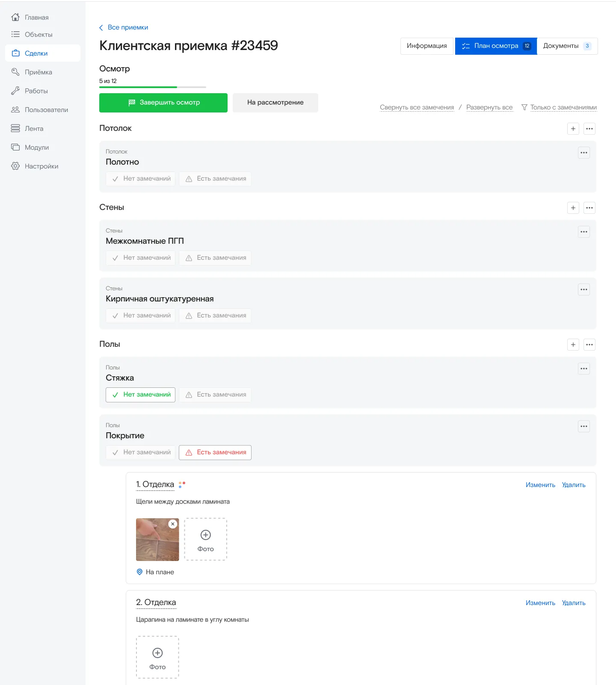Click the inspection progress bar

point(152,87)
